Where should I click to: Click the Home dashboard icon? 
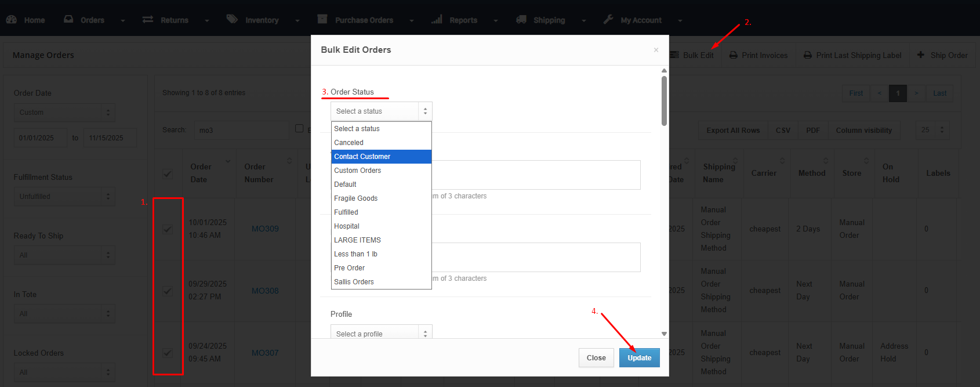point(12,20)
